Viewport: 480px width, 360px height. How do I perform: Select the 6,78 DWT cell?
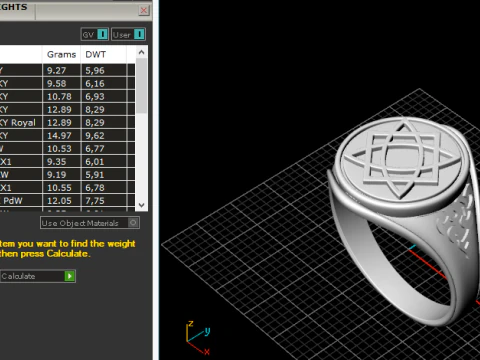tap(104, 187)
